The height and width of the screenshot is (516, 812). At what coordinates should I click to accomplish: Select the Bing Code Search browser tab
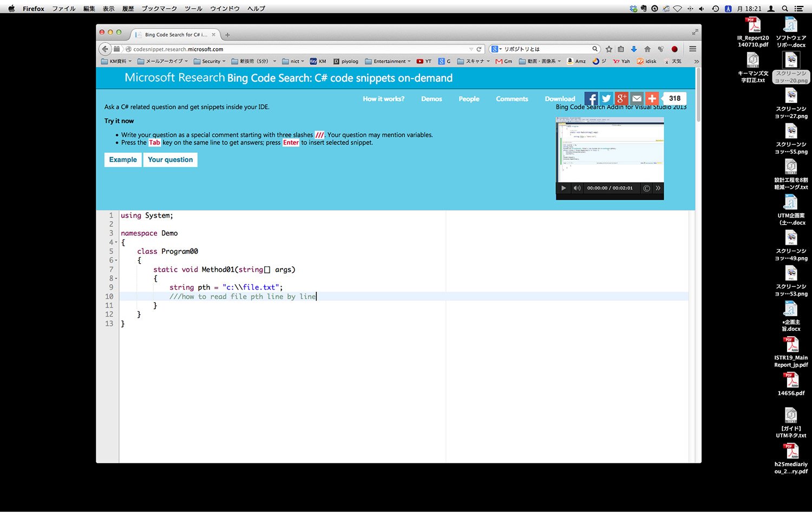(174, 35)
